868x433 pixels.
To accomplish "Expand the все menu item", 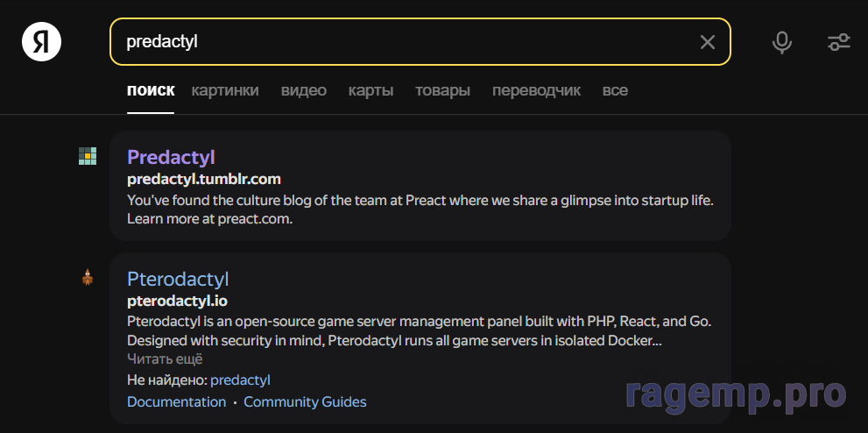I will coord(615,90).
